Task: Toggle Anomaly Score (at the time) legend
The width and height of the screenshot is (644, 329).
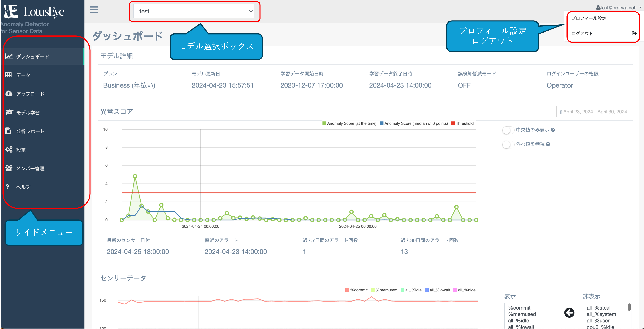Action: pos(349,123)
